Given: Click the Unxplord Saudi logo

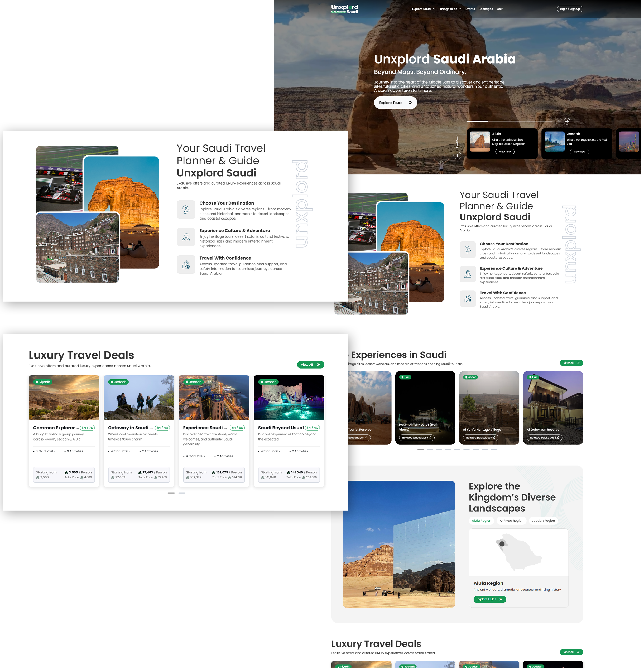Looking at the screenshot, I should coord(344,9).
